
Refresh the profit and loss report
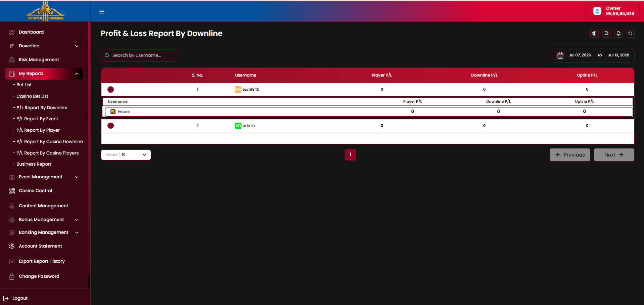631,34
